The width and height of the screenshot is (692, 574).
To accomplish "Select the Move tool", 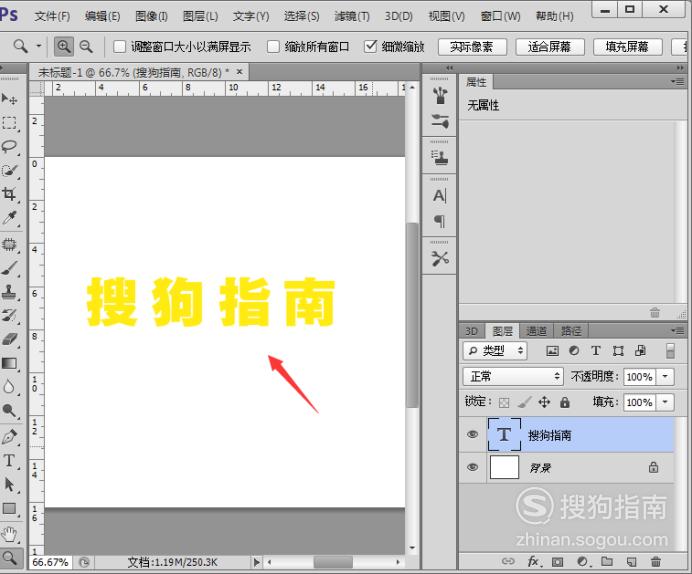I will 9,99.
